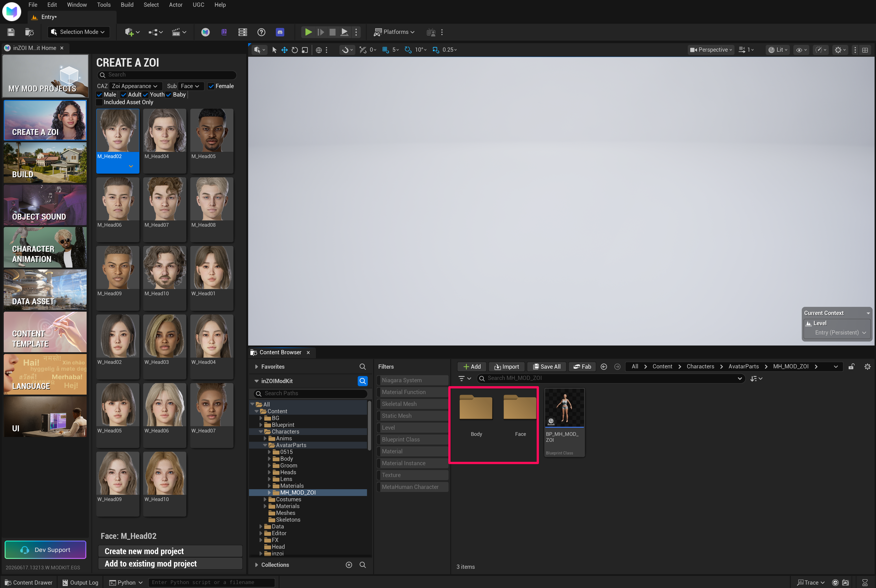This screenshot has height=588, width=876.
Task: Click the Search MH_MOD_ZOI field
Action: click(611, 378)
